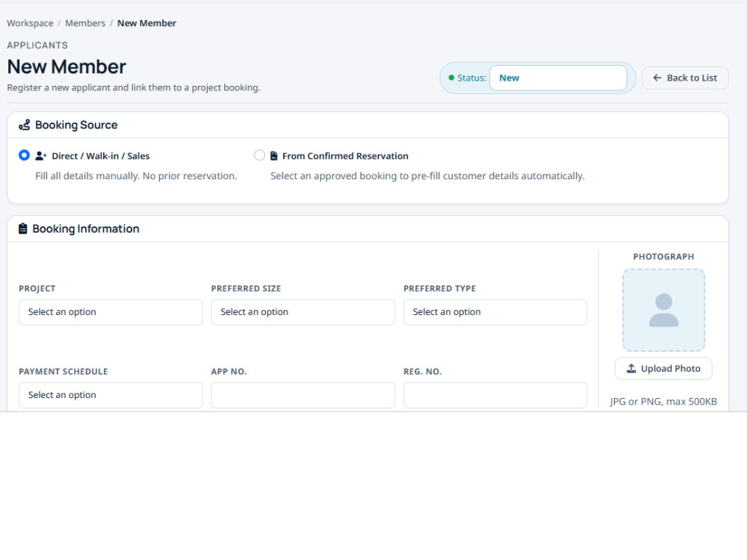
Task: Focus the Reg. No. input field
Action: pyautogui.click(x=495, y=395)
